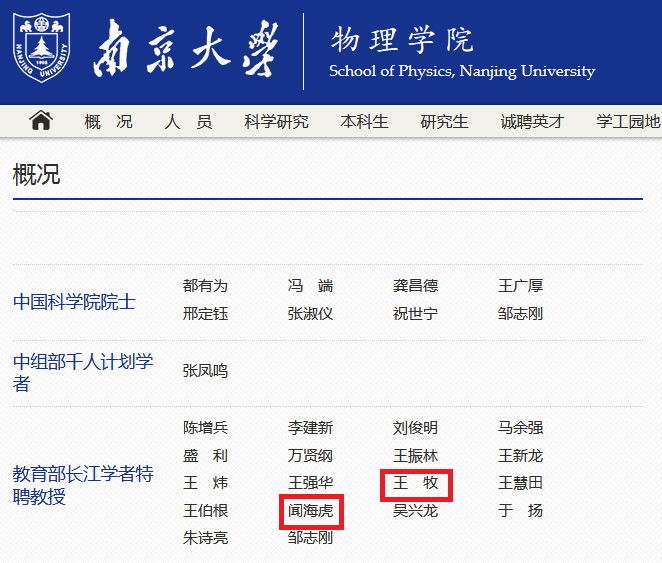Open profile of 朱诗亮
Screen dimensions: 662x563
click(205, 538)
